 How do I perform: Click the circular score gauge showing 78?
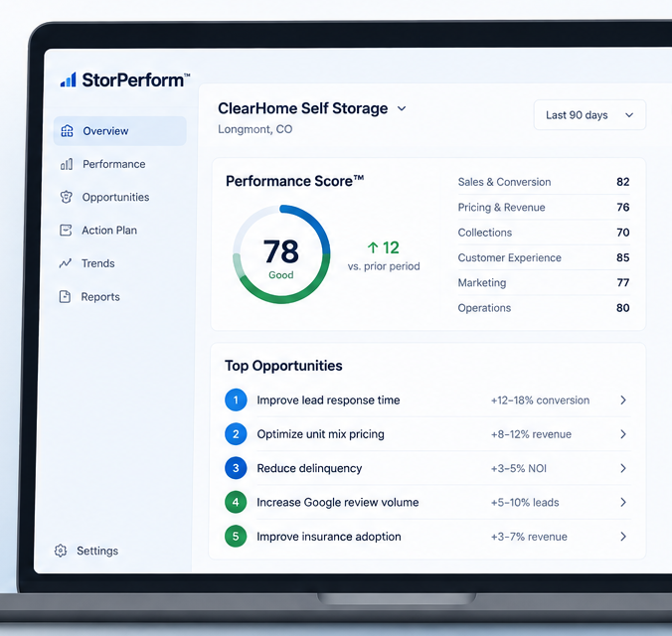281,254
